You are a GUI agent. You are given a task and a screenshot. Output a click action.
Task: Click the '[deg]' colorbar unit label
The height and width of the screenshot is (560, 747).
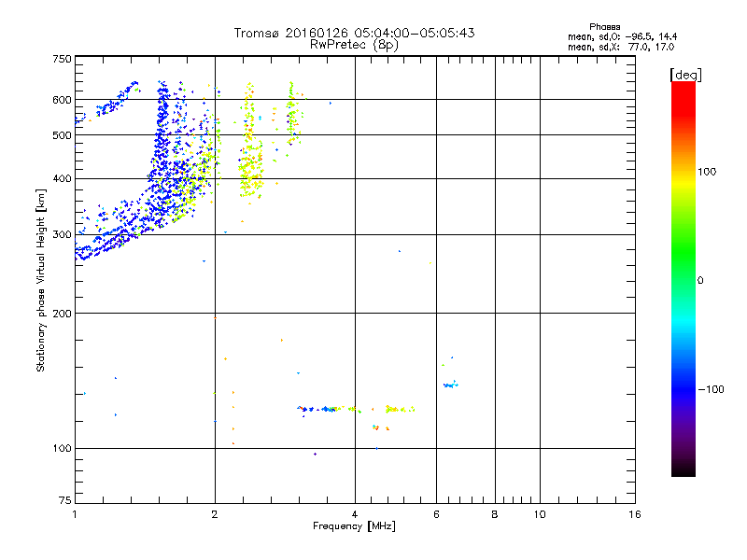(685, 75)
